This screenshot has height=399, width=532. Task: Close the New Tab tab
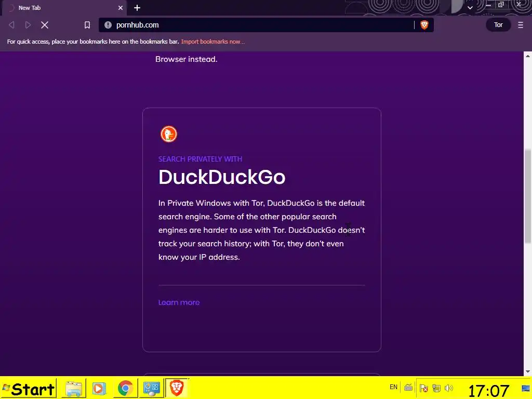(x=121, y=8)
